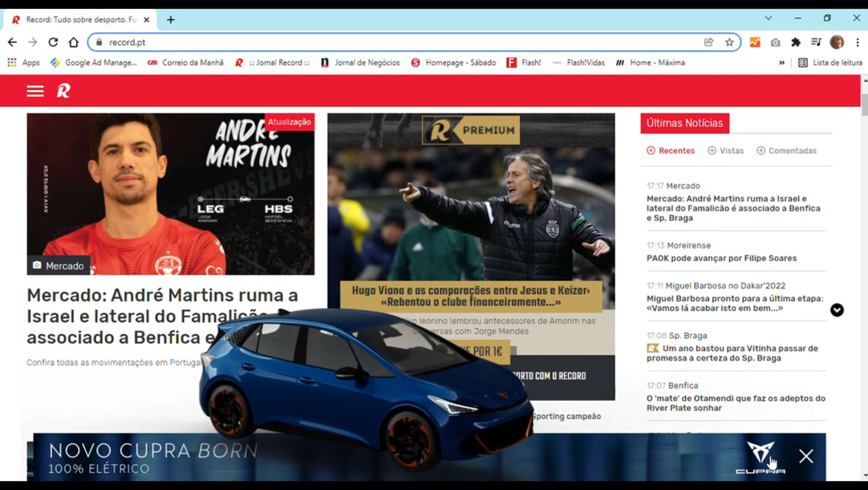Click the camera extension icon in the toolbar

pos(775,42)
